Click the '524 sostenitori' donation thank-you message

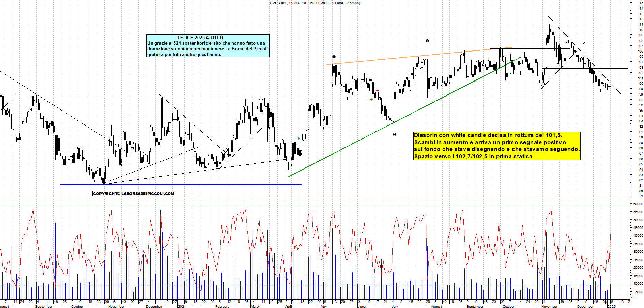click(x=208, y=48)
